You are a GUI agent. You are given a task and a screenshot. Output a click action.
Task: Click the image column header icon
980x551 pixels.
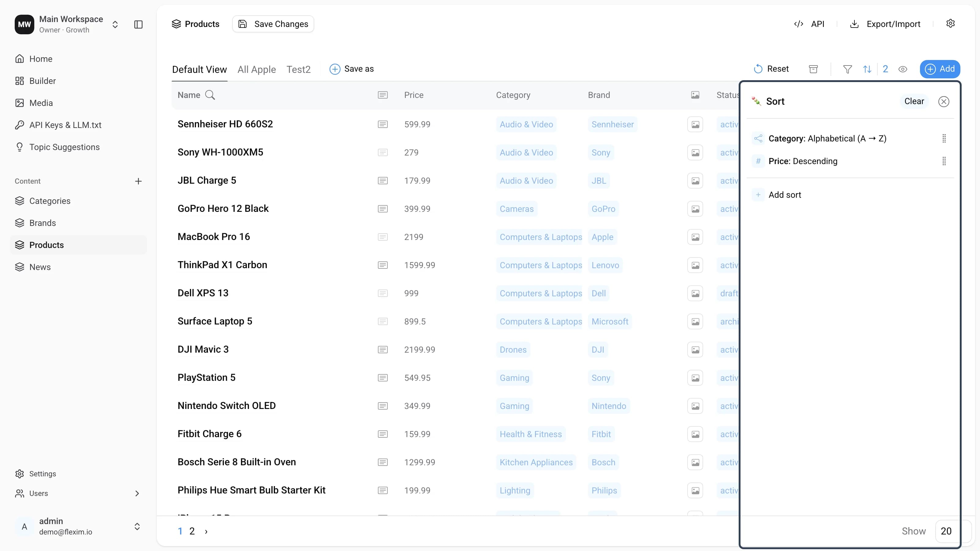[x=695, y=95]
